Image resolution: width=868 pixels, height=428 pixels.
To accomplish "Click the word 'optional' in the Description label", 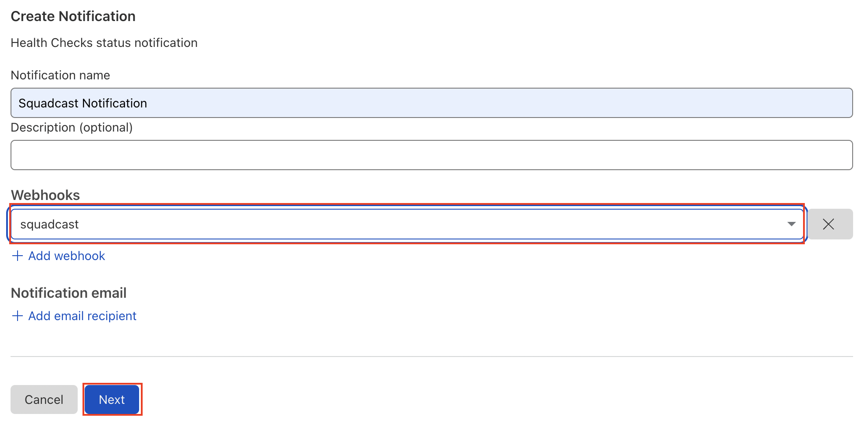I will (x=106, y=127).
